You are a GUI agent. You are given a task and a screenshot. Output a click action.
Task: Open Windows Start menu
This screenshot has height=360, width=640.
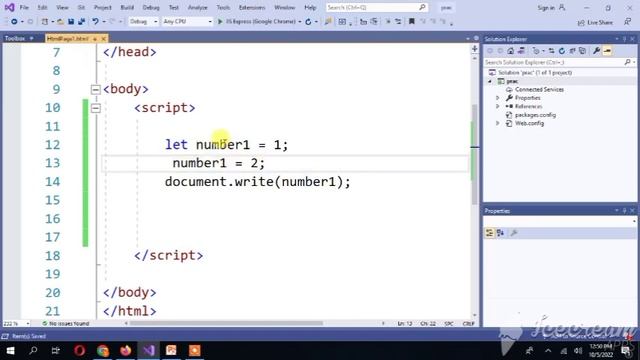click(x=10, y=351)
